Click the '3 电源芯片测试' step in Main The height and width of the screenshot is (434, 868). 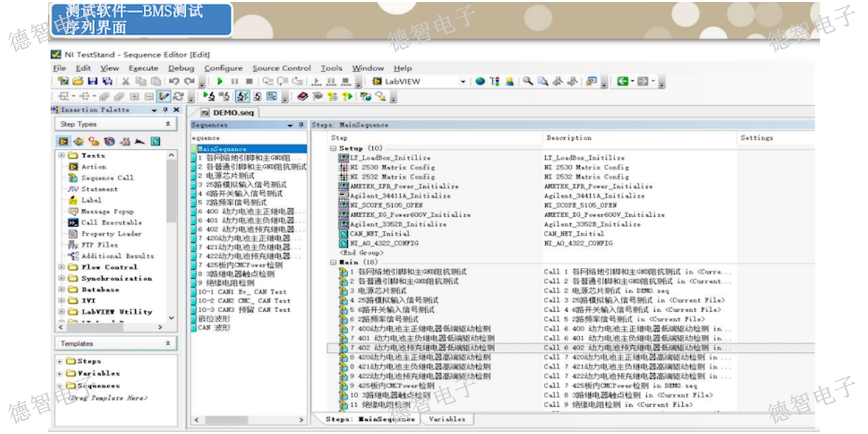click(374, 291)
